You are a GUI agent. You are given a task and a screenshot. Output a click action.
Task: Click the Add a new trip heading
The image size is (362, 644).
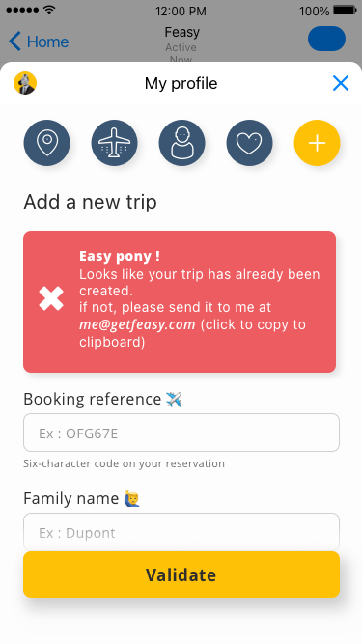tap(91, 202)
